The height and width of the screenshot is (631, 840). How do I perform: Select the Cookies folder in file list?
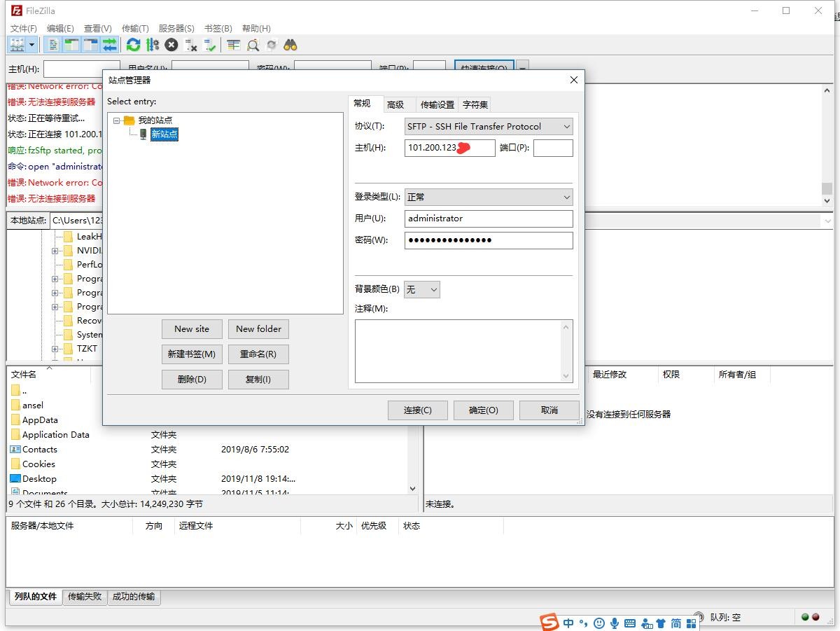click(x=38, y=464)
